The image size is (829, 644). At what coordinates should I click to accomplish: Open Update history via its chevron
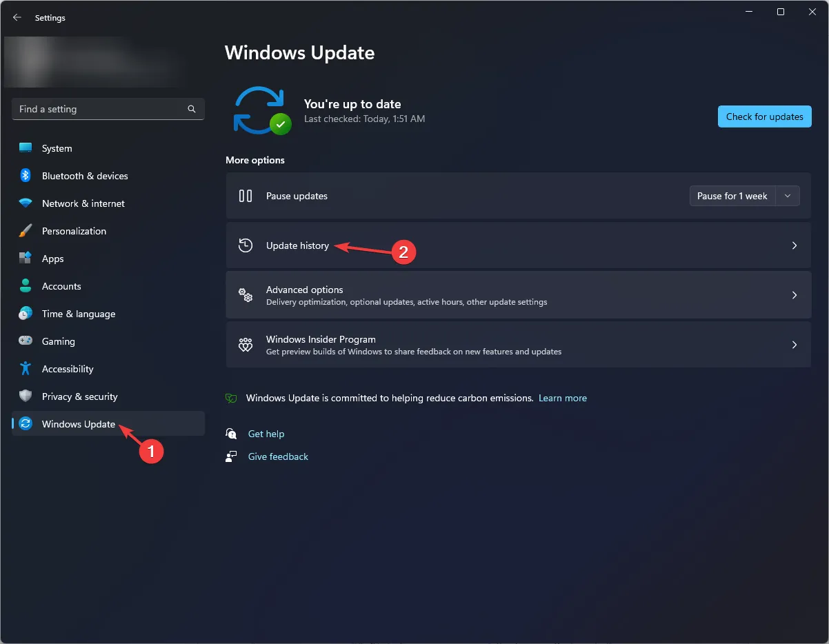(x=795, y=245)
